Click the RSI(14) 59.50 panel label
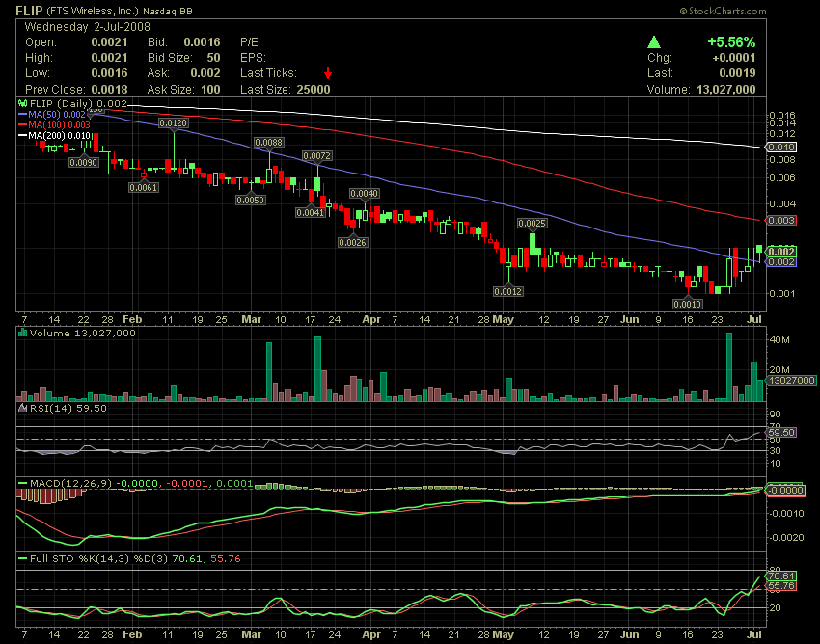This screenshot has height=644, width=820. pyautogui.click(x=68, y=408)
